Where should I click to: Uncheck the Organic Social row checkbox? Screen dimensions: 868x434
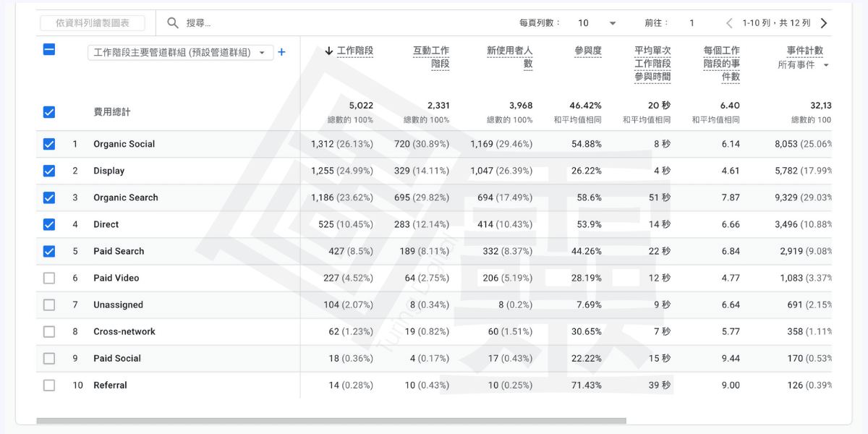49,144
